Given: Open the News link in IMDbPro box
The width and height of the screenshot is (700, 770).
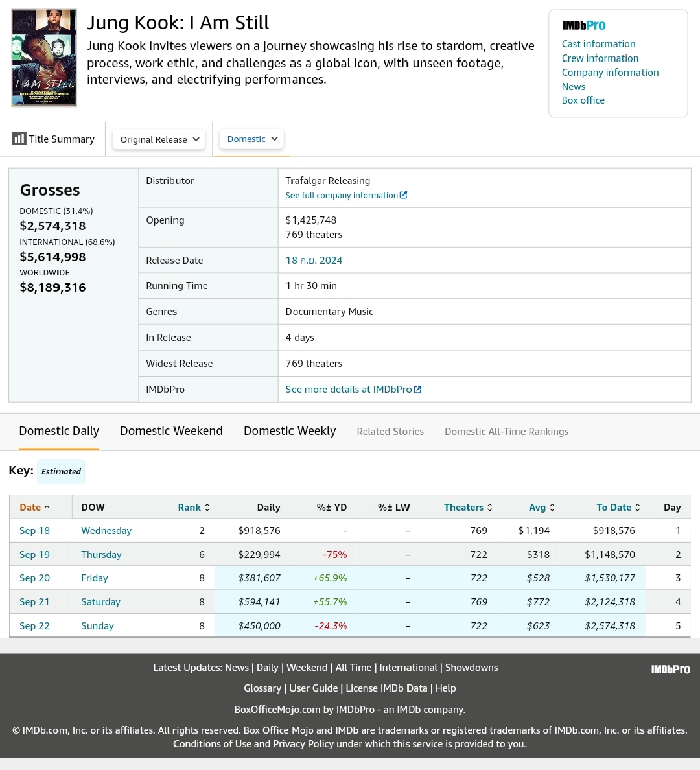Looking at the screenshot, I should point(573,87).
